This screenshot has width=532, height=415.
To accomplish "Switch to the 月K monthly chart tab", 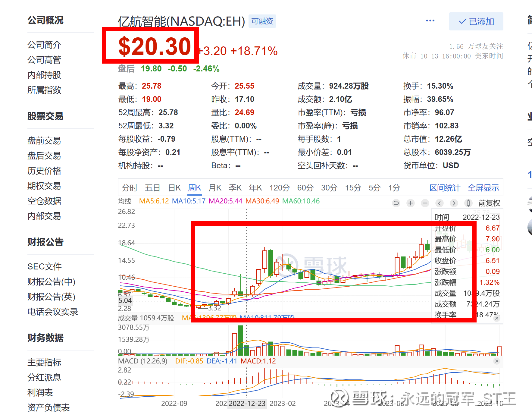I will 214,187.
